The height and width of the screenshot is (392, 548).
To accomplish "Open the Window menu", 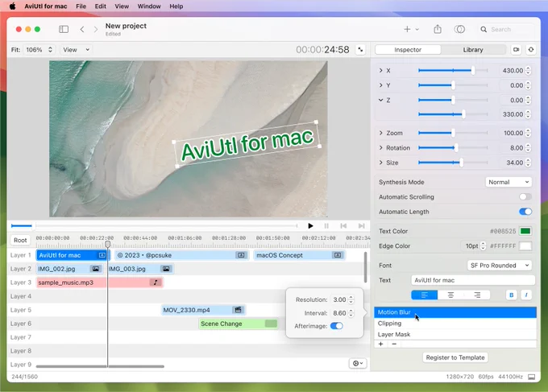I will coord(149,6).
